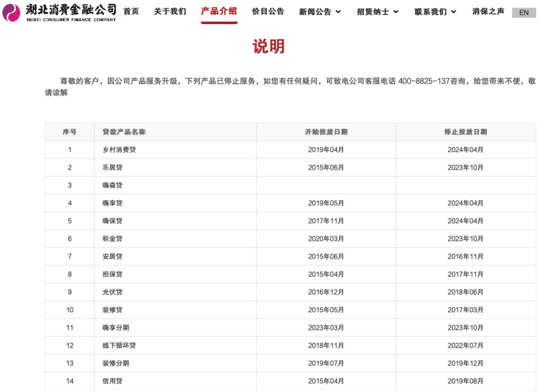Click stop date 2017年03月 of 装修贷
The height and width of the screenshot is (392, 540).
click(465, 310)
